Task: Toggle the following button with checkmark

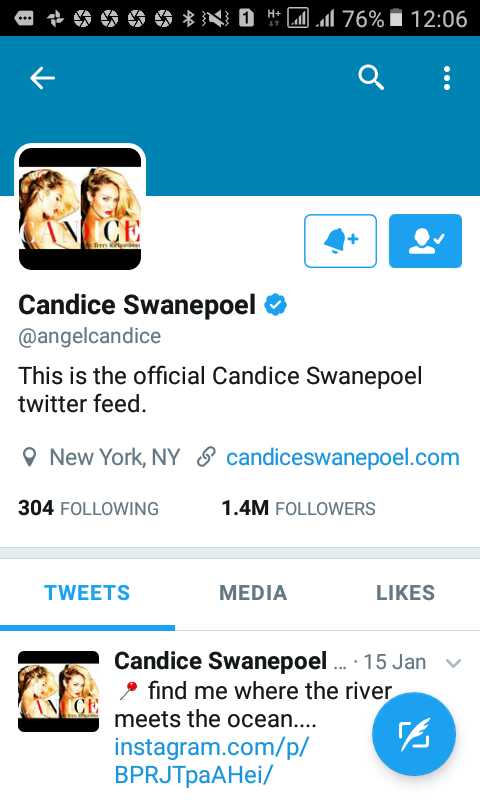Action: [x=425, y=241]
